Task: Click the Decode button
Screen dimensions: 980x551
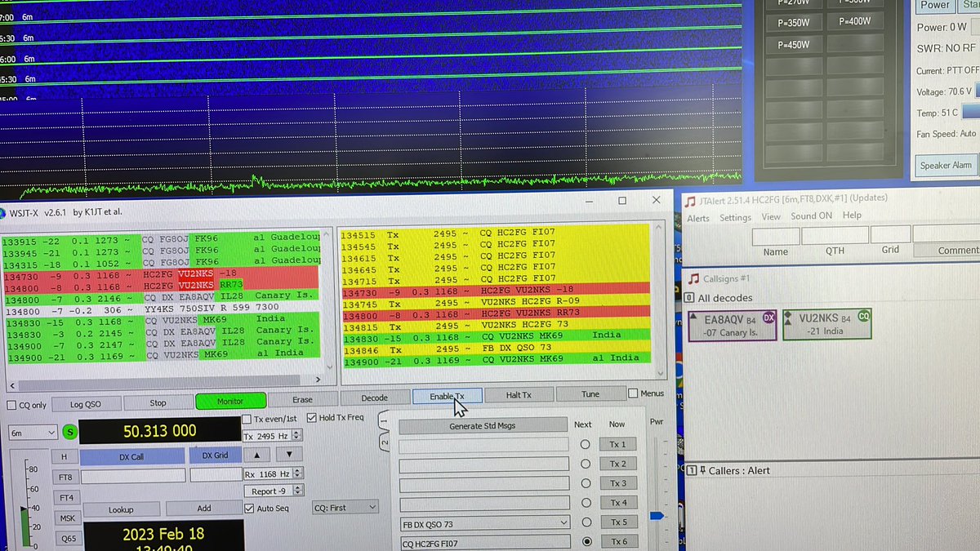Action: (x=374, y=398)
